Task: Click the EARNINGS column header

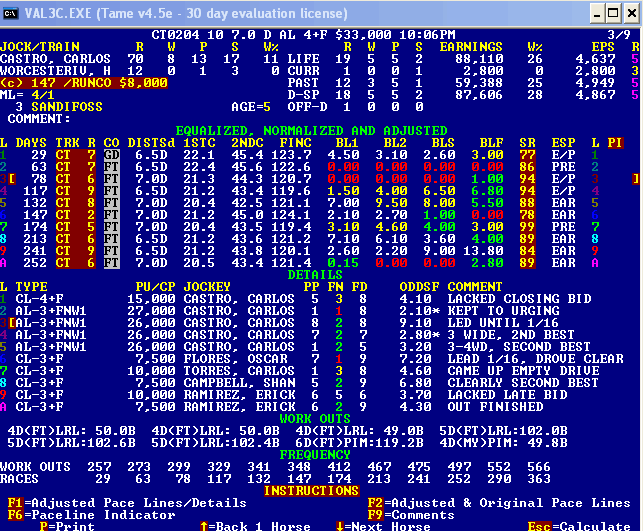Action: click(x=471, y=47)
